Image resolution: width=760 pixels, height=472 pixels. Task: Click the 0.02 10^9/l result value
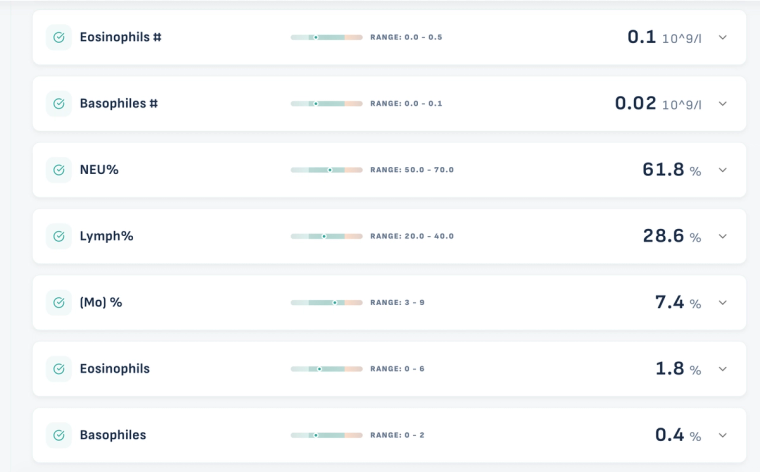point(658,104)
